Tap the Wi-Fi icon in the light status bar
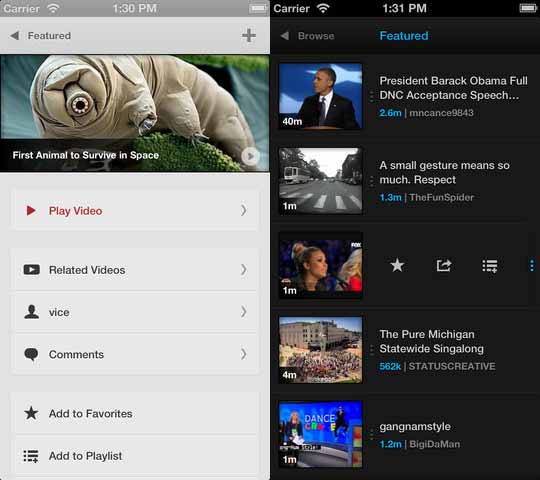The height and width of the screenshot is (480, 540). tap(53, 8)
